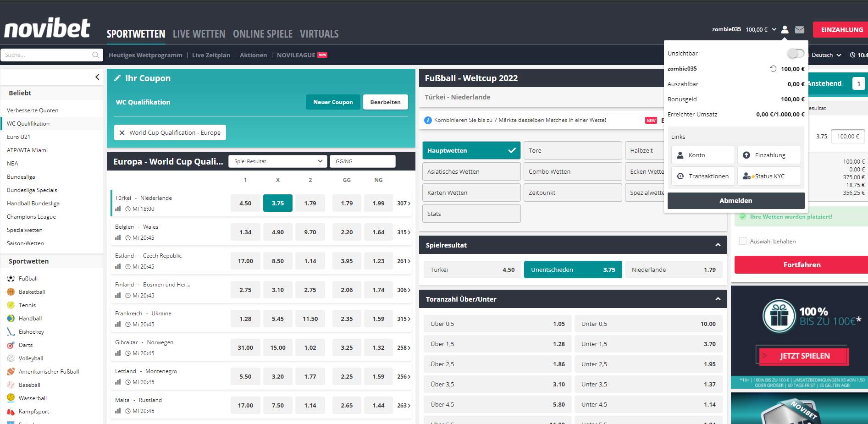Switch to LIVE WETTEN tab

point(199,34)
